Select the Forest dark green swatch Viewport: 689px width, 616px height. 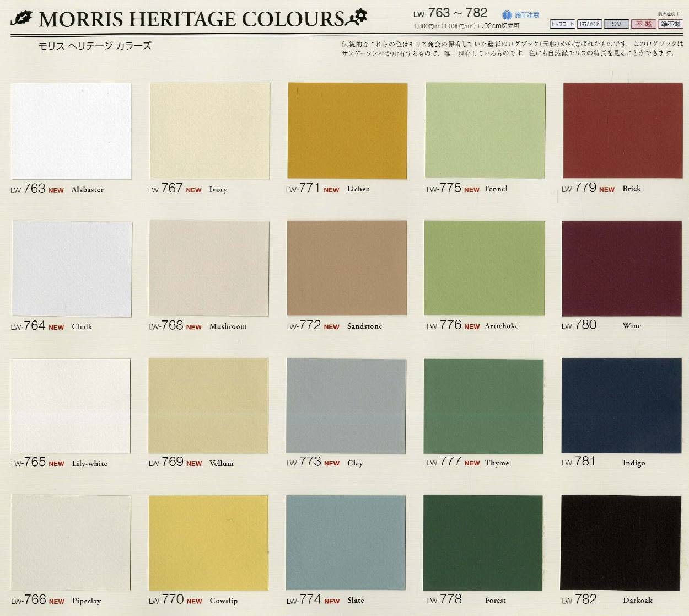(x=483, y=543)
